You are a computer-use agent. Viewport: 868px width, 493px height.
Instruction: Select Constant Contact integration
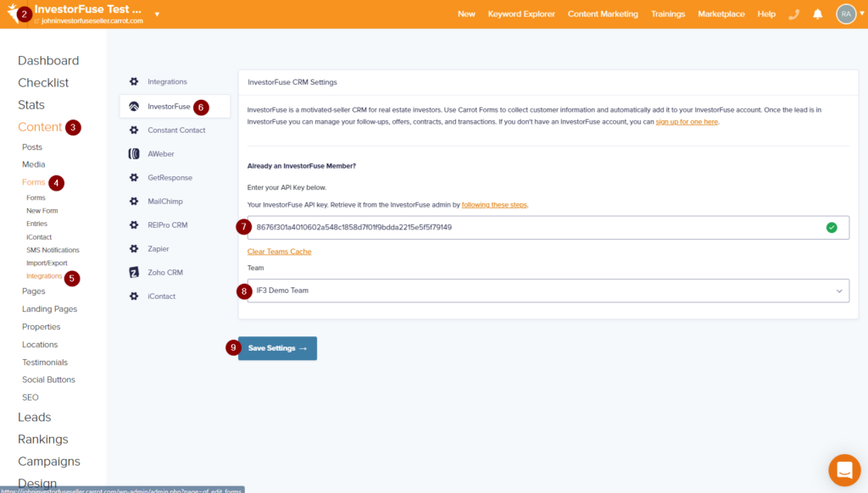pyautogui.click(x=175, y=130)
